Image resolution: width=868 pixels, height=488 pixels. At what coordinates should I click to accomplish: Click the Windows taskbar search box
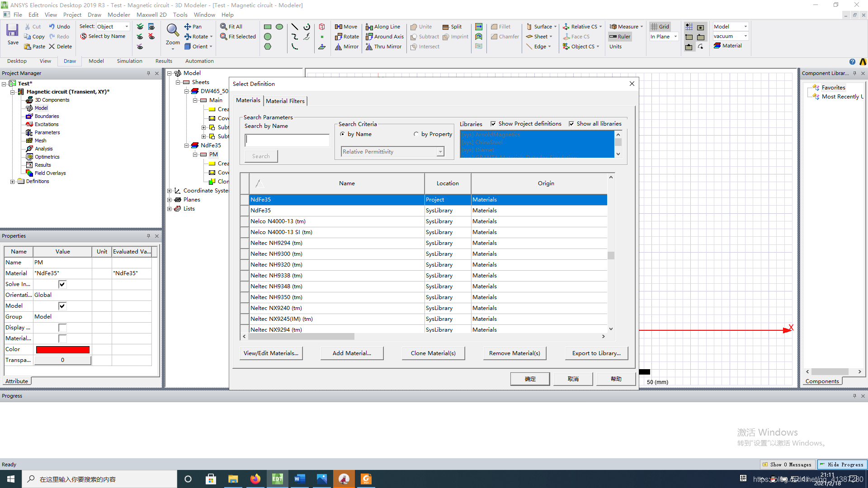coord(99,479)
